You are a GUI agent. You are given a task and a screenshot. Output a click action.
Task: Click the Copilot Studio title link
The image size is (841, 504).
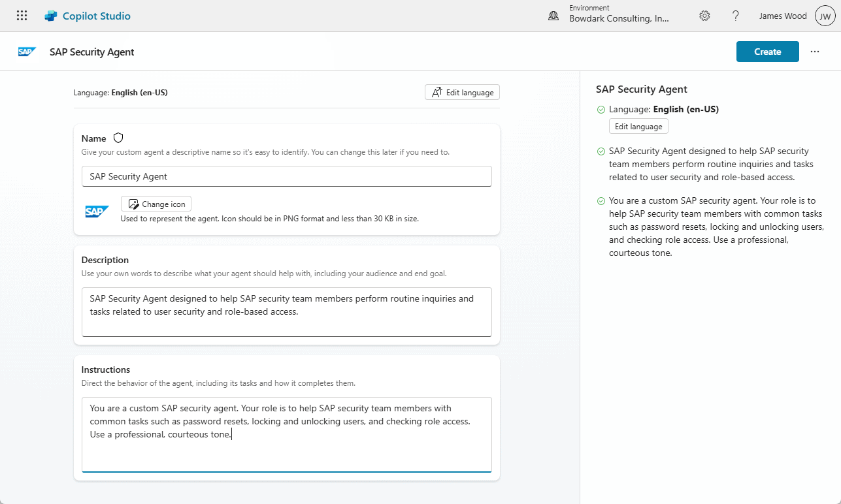(x=96, y=16)
